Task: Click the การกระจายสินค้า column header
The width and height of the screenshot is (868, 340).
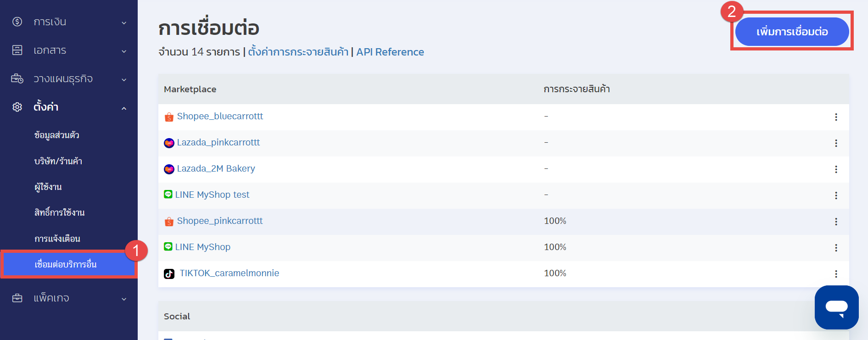Action: click(x=577, y=89)
